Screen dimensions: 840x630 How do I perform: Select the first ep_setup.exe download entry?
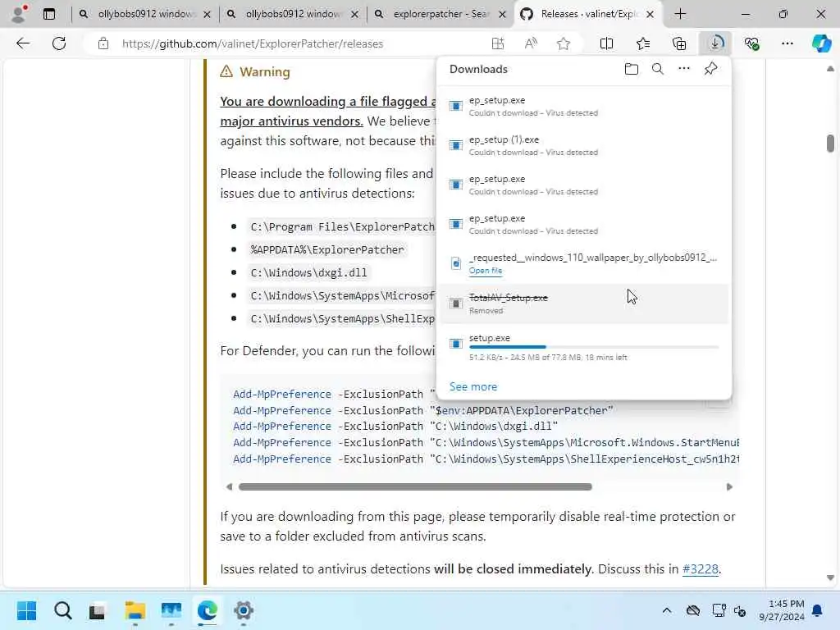click(x=583, y=106)
